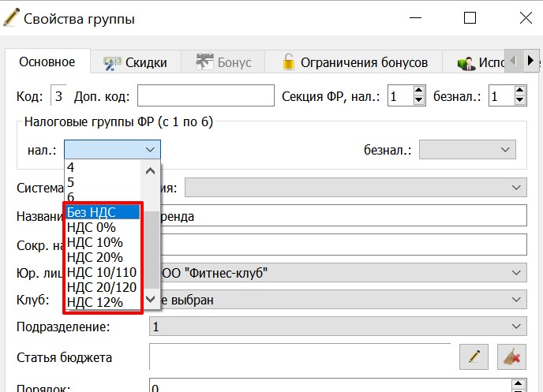Click the padlock icon on Ограничения бонусов
The width and height of the screenshot is (543, 392).
[288, 62]
